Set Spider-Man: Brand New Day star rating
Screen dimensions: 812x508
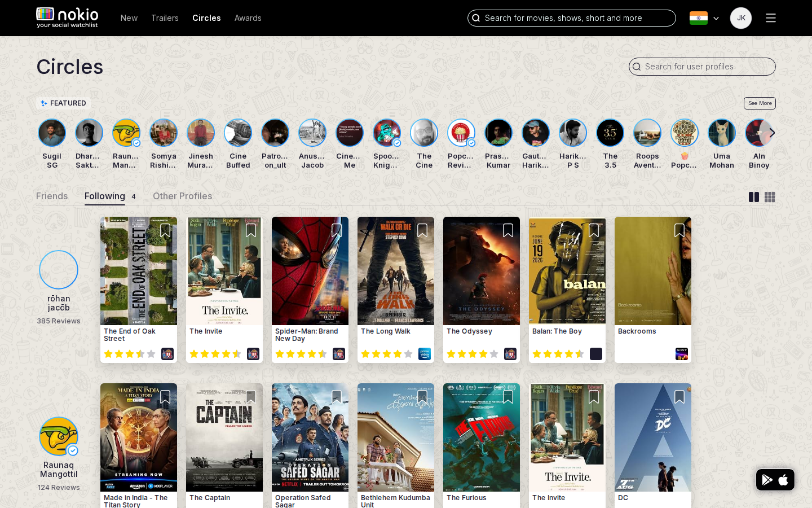[301, 354]
